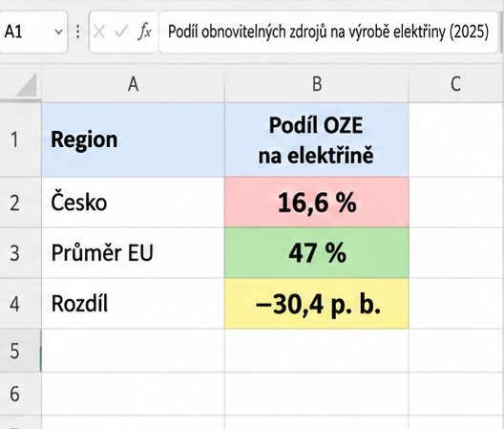
Task: Click into the formula bar text
Action: point(328,32)
